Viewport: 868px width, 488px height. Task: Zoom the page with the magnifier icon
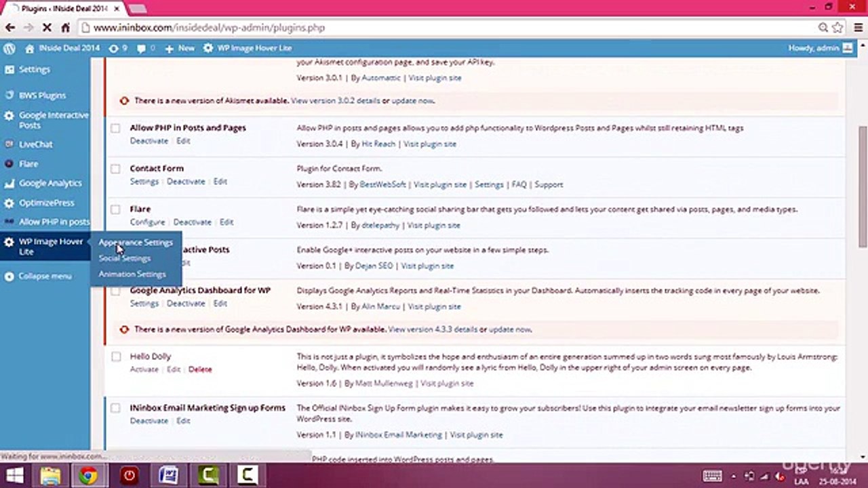point(823,28)
